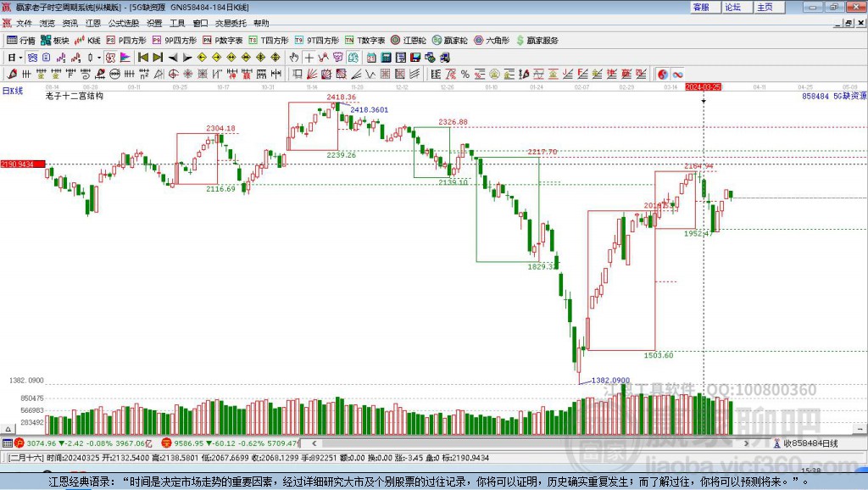The image size is (868, 490).
Task: Click the black right-triangle step-forward icon
Action: click(x=187, y=58)
